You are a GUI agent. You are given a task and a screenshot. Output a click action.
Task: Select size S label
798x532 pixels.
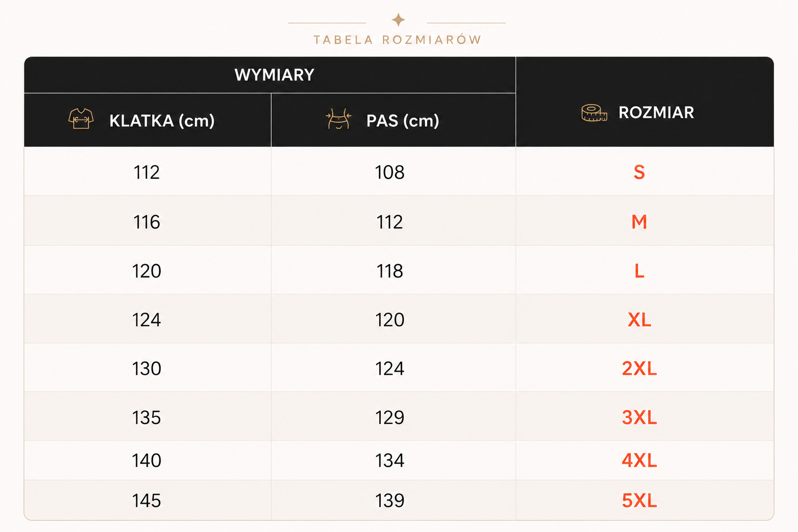(639, 172)
